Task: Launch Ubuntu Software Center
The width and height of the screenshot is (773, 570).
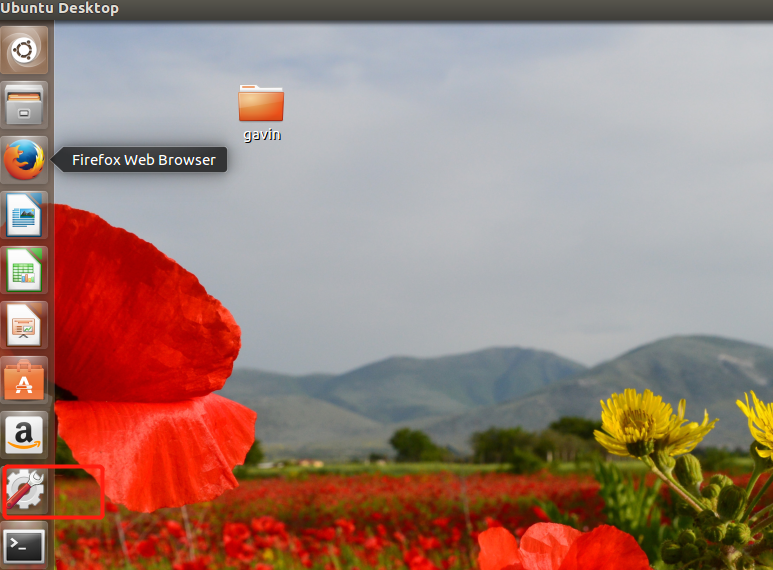Action: 24,380
